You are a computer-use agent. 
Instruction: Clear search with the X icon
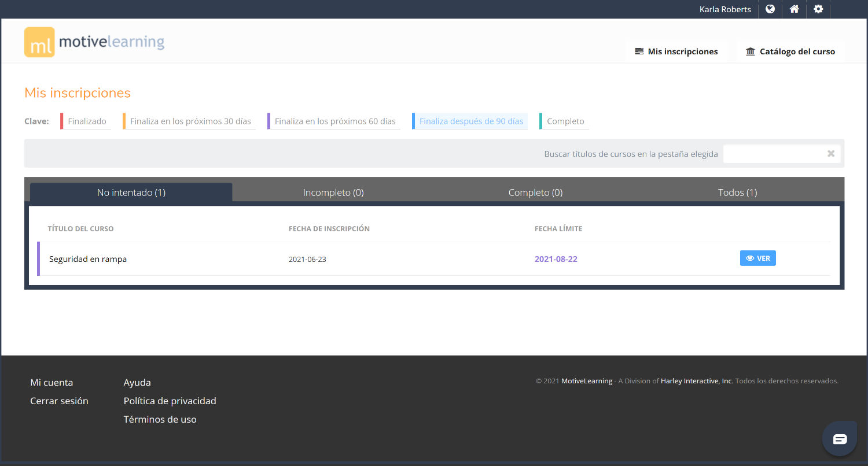pos(831,154)
